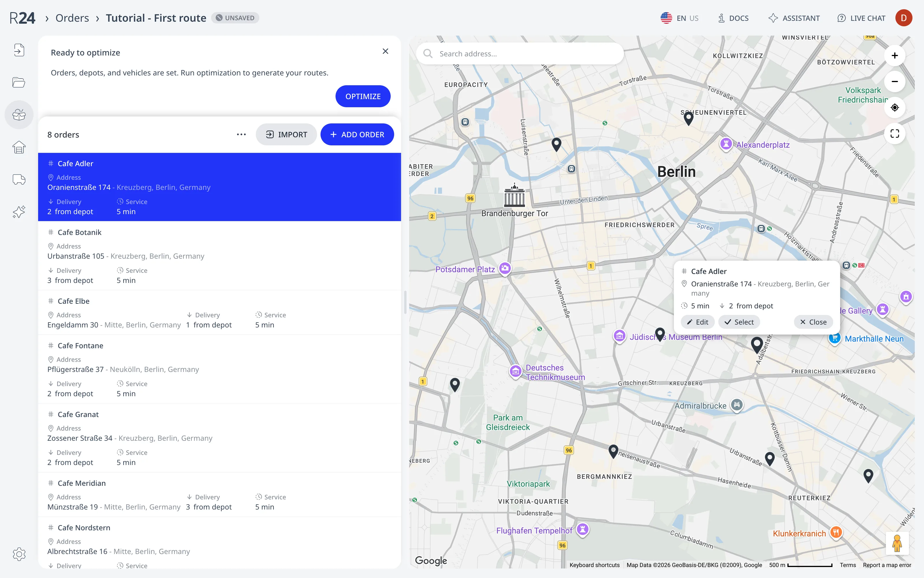
Task: Click the Klunkerkranich restaurant icon
Action: point(836,533)
